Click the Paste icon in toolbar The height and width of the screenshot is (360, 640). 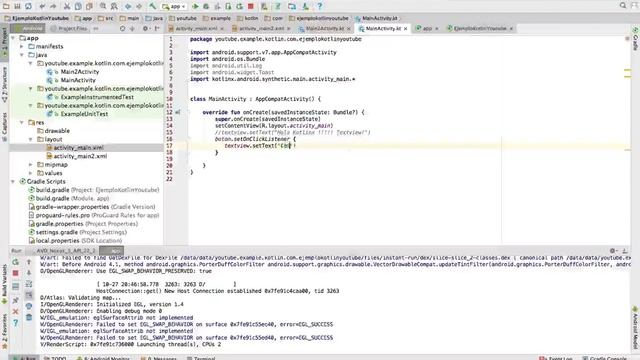(x=89, y=6)
